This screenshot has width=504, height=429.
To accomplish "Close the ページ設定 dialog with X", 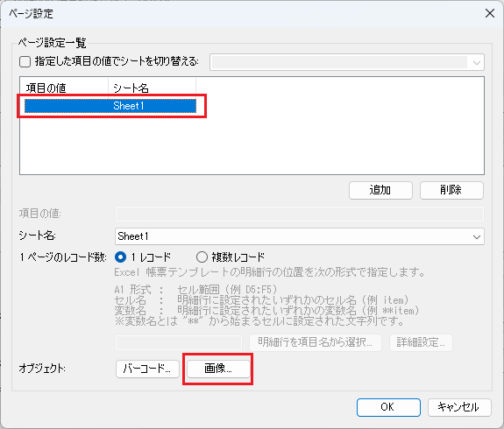I will pos(490,13).
